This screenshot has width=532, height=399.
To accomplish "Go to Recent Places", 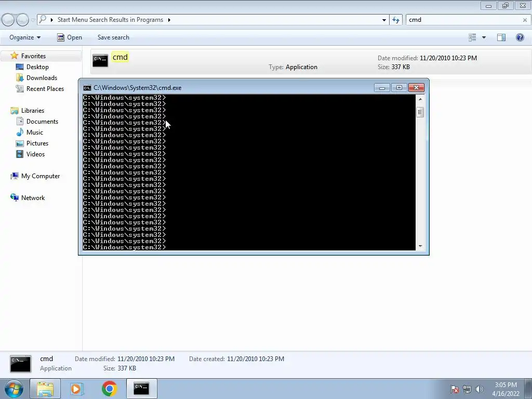I will 45,88.
